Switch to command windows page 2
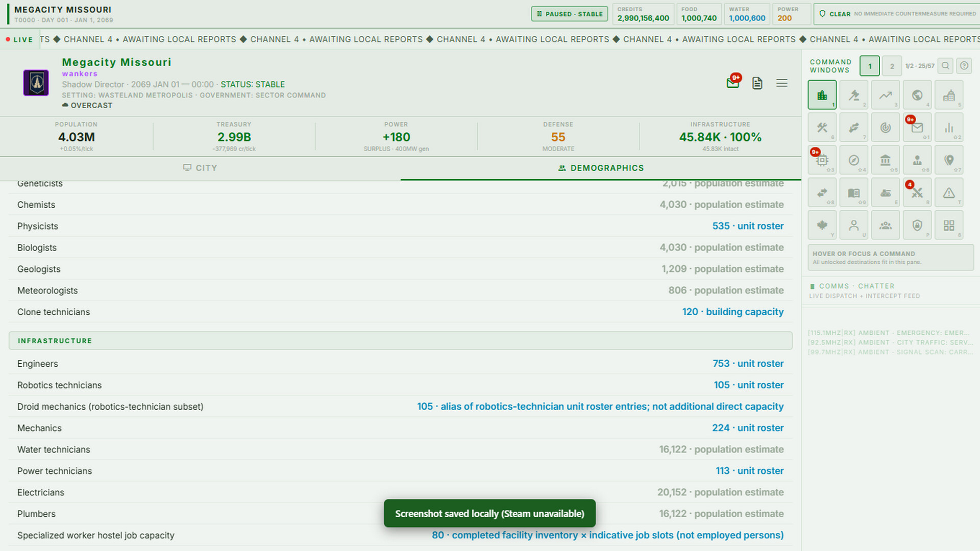This screenshot has width=980, height=551. 892,66
